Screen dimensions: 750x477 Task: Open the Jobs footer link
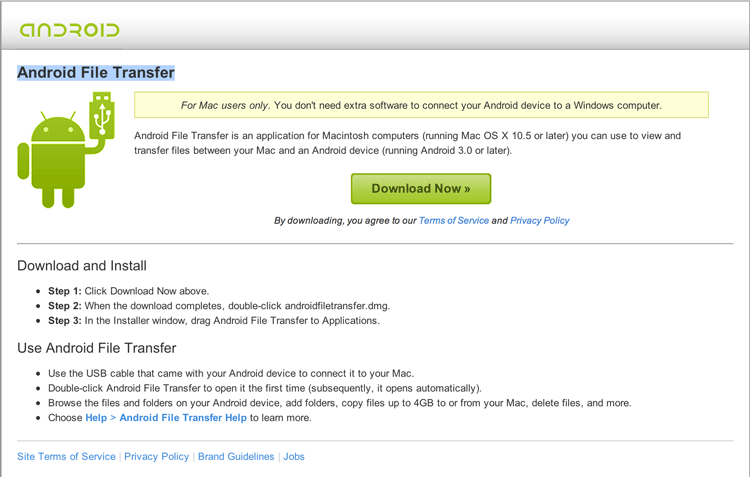click(294, 456)
